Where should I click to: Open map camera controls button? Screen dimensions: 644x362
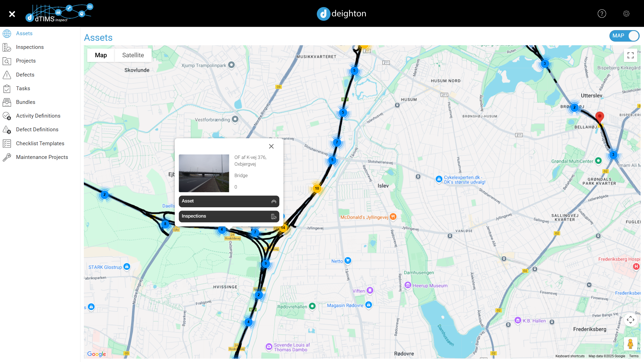pyautogui.click(x=630, y=320)
